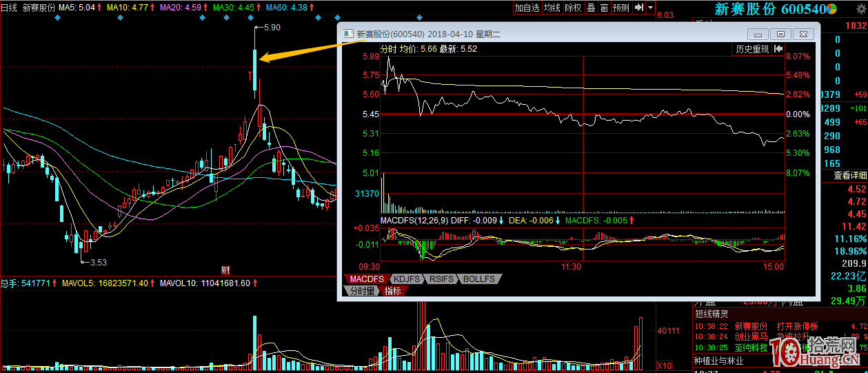Toggle the 均线 moving average lines
The image size is (868, 373).
[x=552, y=8]
